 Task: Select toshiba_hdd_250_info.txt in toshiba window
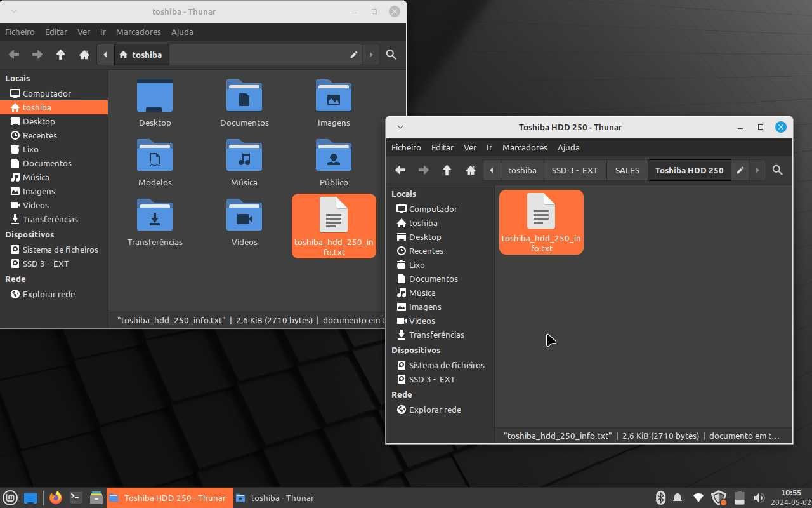point(334,226)
